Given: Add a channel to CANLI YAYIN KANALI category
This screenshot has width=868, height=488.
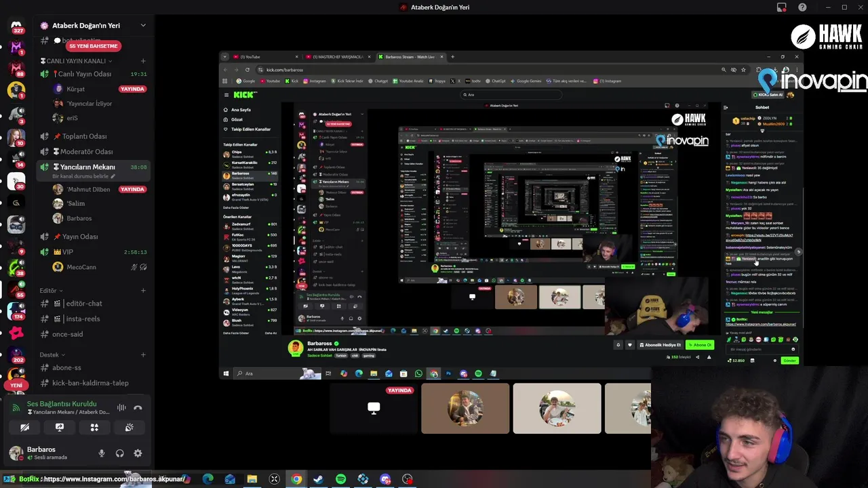Looking at the screenshot, I should [x=143, y=61].
